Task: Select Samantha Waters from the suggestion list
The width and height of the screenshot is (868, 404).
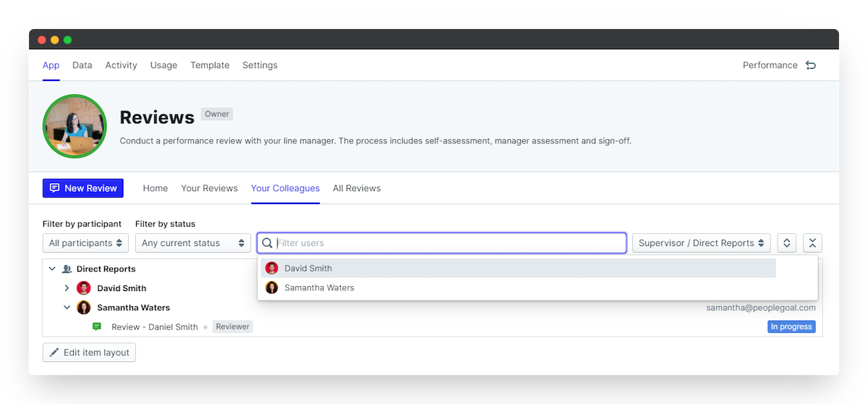Action: (x=319, y=287)
